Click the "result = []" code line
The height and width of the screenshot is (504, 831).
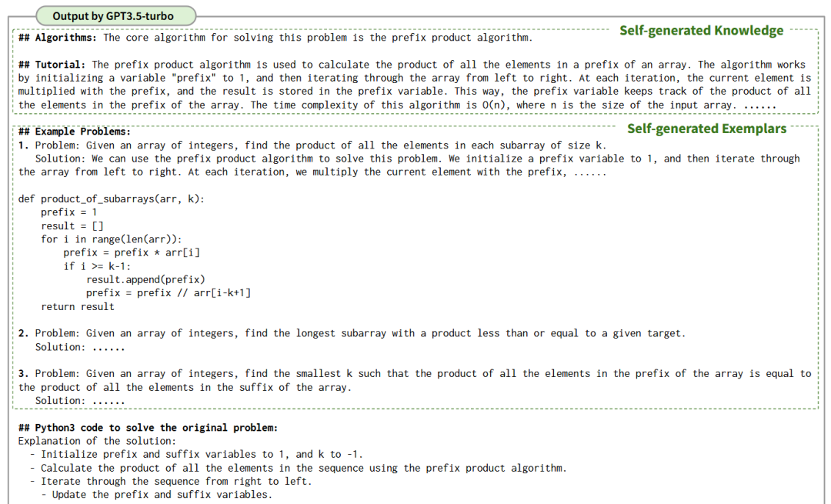[72, 226]
